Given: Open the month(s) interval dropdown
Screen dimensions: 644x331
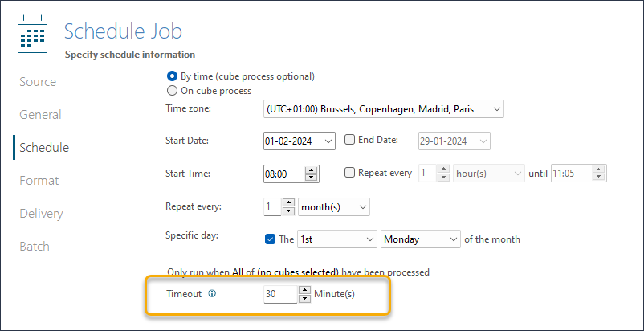Looking at the screenshot, I should pyautogui.click(x=334, y=207).
